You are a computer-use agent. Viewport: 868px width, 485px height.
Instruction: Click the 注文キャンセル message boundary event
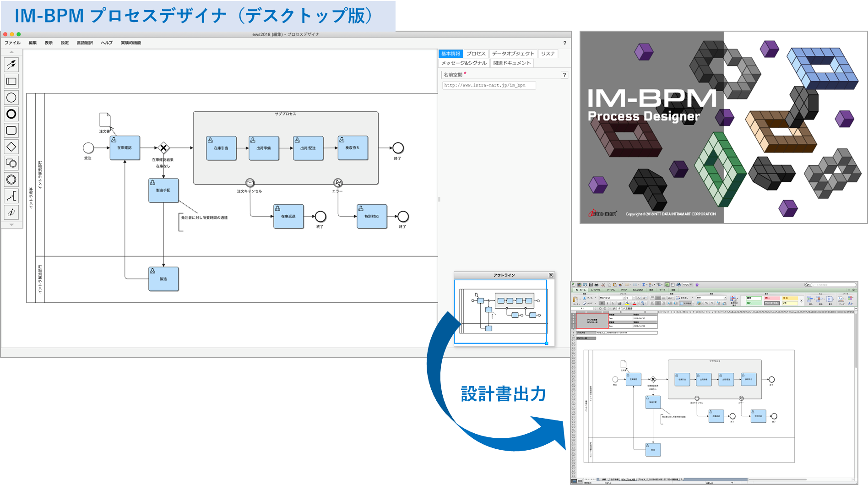click(x=250, y=183)
